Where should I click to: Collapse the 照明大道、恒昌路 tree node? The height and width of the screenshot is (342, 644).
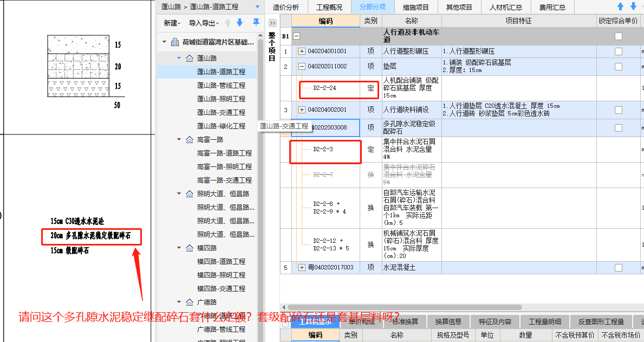(x=179, y=193)
